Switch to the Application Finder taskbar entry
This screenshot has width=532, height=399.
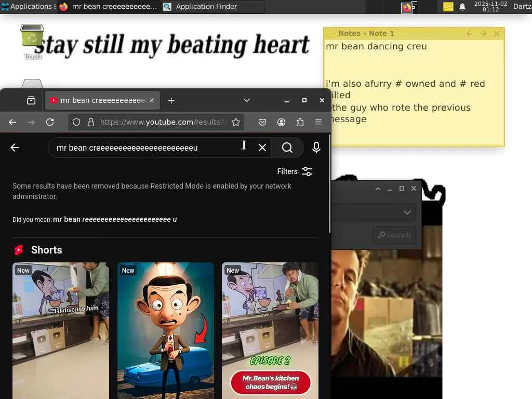(212, 6)
